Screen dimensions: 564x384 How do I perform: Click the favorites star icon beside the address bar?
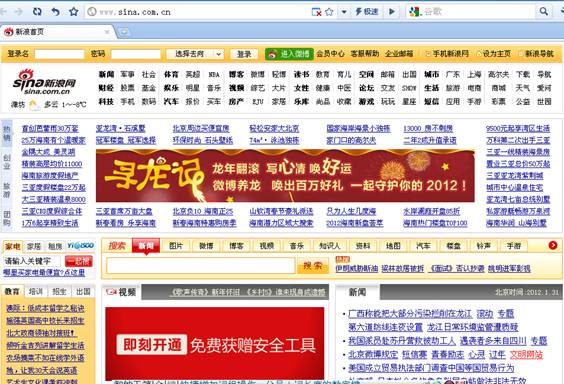point(74,12)
